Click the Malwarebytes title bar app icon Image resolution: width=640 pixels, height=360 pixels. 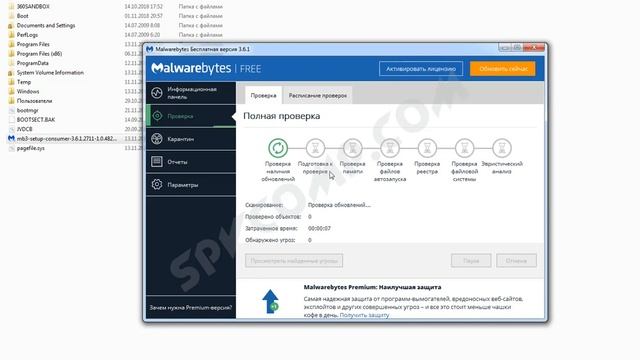(x=149, y=49)
